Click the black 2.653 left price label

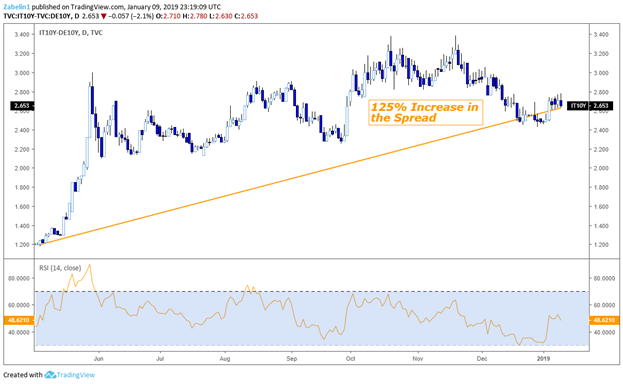click(21, 106)
